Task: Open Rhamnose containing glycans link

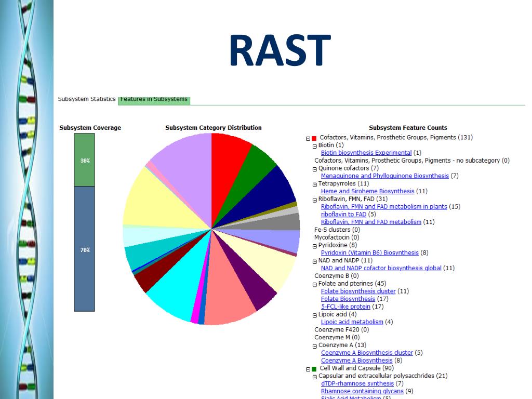Action: click(x=362, y=391)
